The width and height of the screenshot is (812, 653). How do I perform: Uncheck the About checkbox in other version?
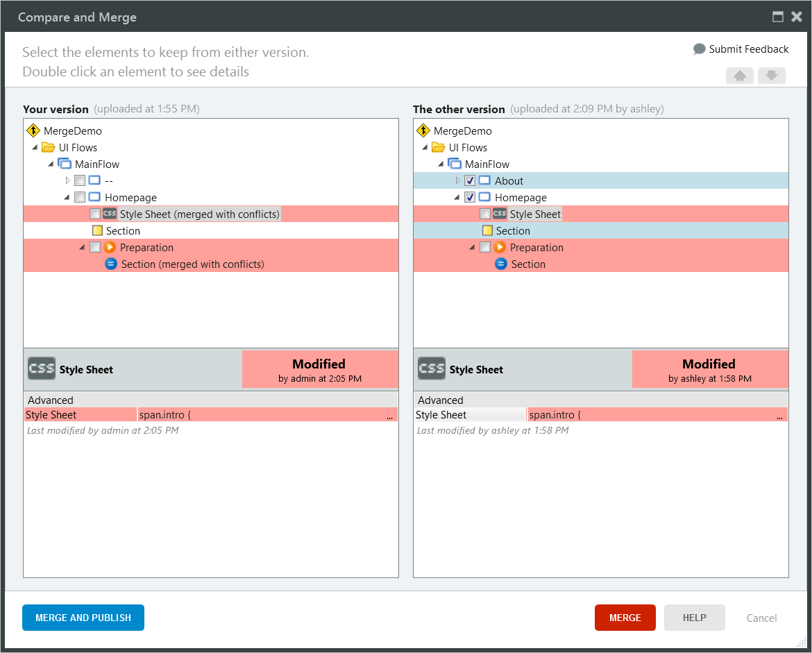coord(470,180)
